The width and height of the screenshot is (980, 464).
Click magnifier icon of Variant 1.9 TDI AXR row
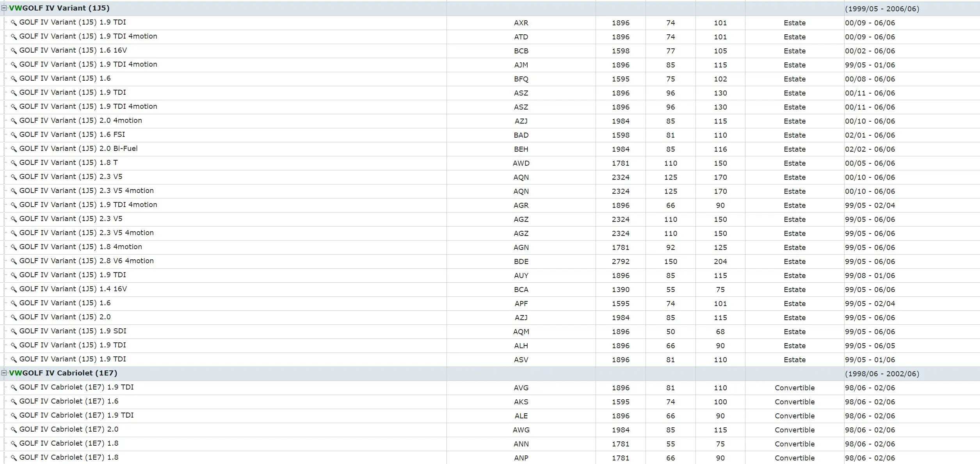click(x=14, y=23)
